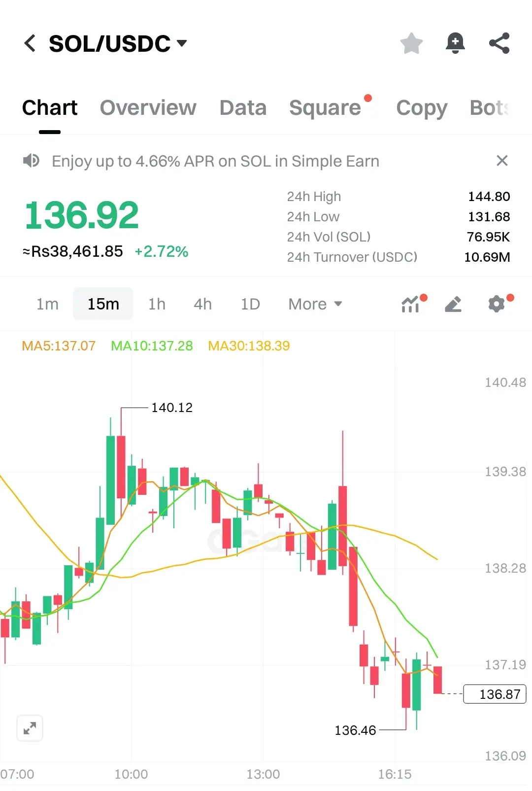Expand chart to fullscreen
The width and height of the screenshot is (532, 791).
[30, 728]
